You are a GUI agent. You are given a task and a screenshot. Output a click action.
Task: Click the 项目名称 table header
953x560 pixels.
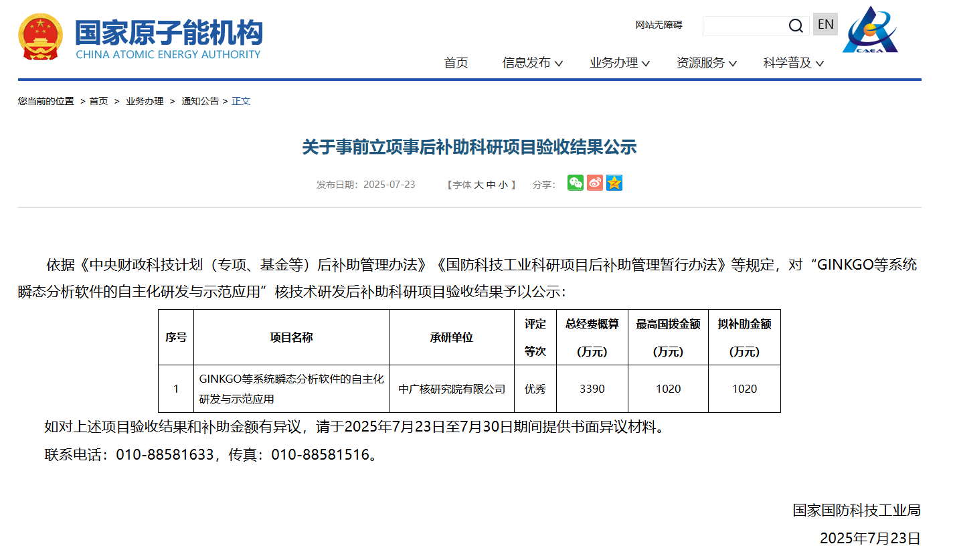click(291, 337)
